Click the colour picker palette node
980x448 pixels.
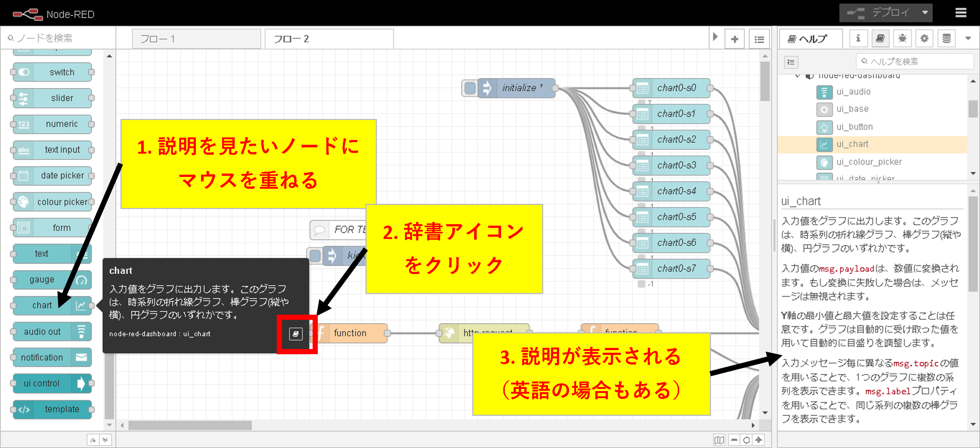coord(52,202)
